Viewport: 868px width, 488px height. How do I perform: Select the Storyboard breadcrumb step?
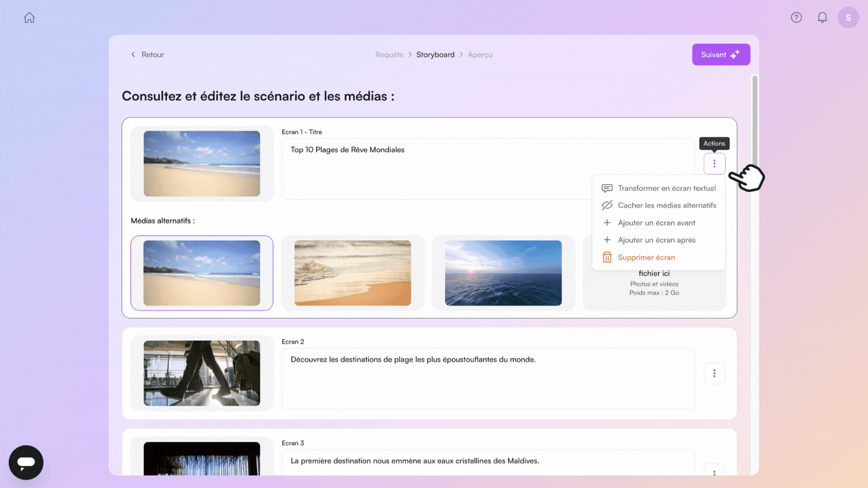[x=435, y=55]
